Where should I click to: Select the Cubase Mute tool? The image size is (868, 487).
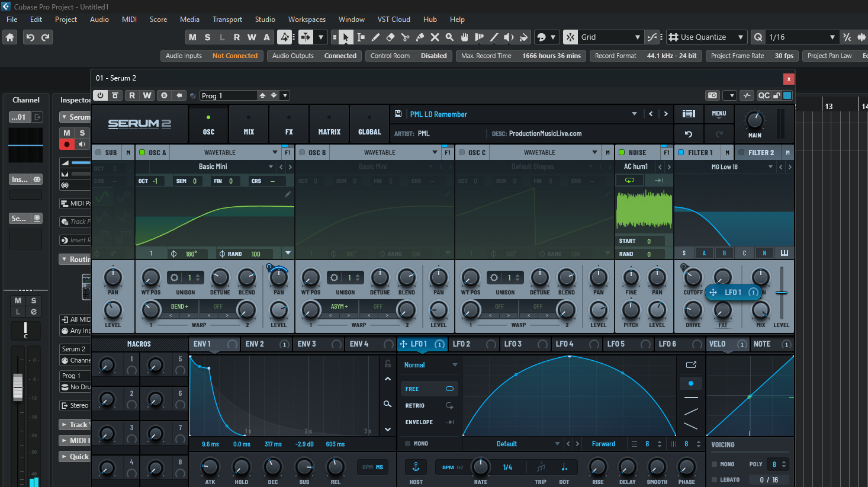[435, 37]
